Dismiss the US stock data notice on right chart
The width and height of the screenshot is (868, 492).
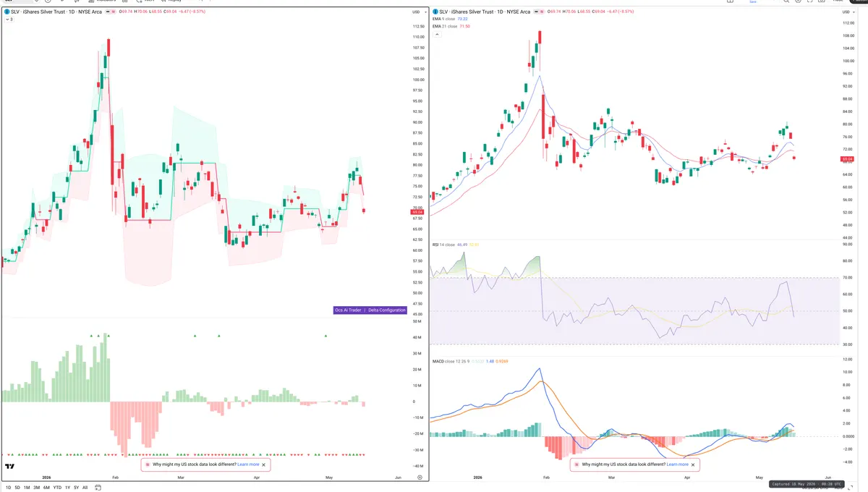693,465
